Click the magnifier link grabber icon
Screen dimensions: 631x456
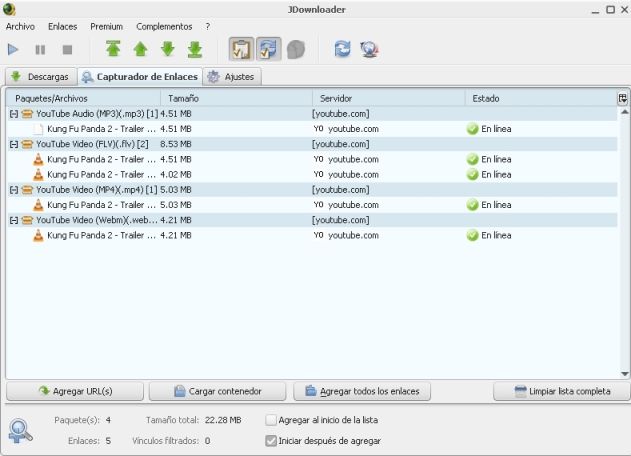20,431
